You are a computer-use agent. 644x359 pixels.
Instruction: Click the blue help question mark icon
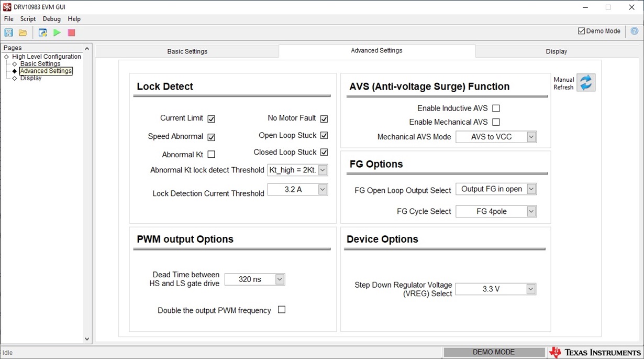point(635,31)
